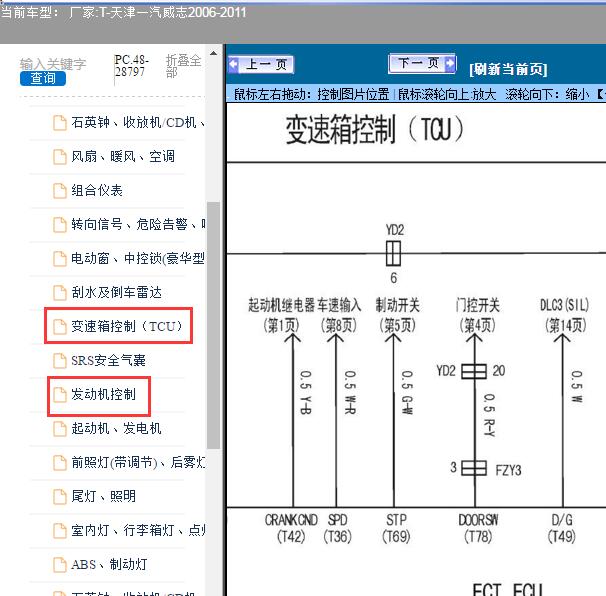This screenshot has height=596, width=606.
Task: Click document icon beside 起动机、发电机
Action: click(60, 429)
